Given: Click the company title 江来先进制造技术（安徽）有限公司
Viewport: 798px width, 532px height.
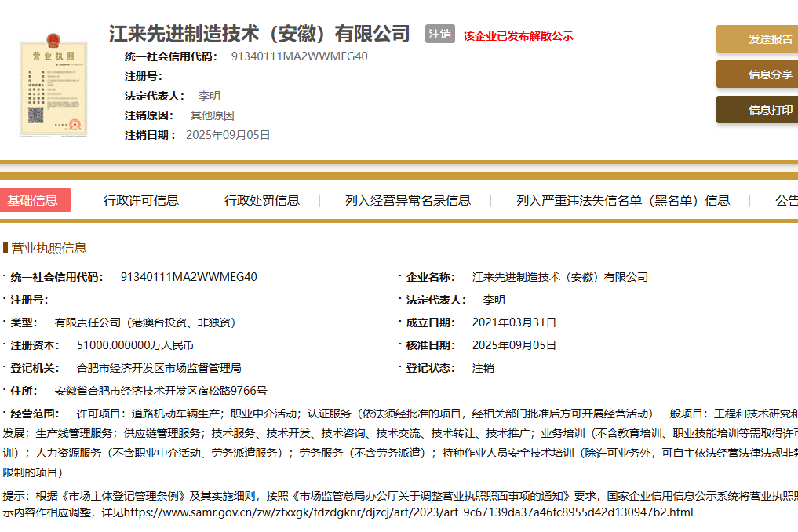Looking at the screenshot, I should coord(260,34).
